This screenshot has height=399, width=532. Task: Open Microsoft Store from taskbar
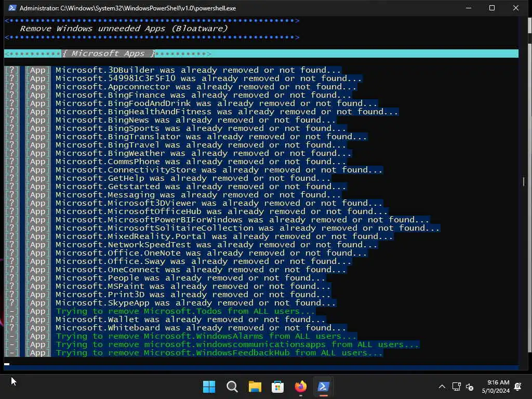click(277, 387)
